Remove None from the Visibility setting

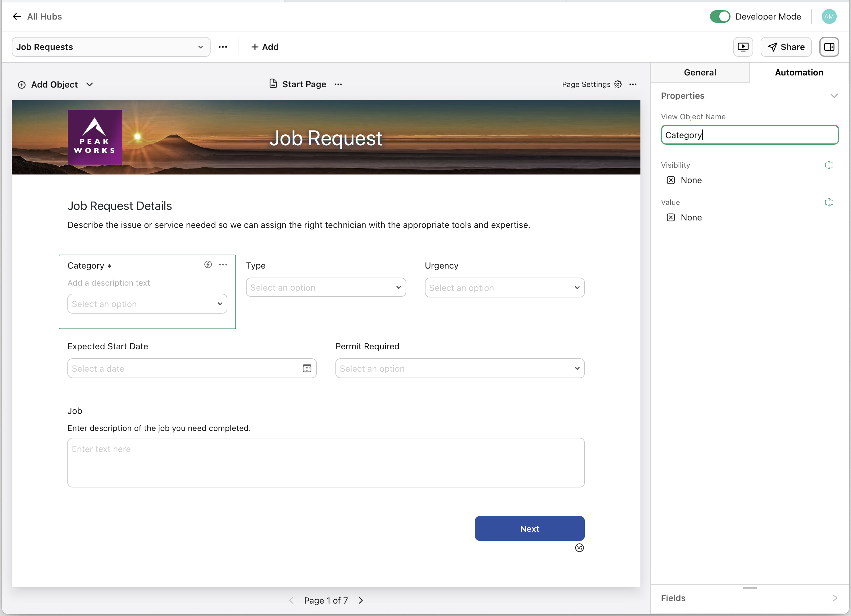[x=671, y=180]
